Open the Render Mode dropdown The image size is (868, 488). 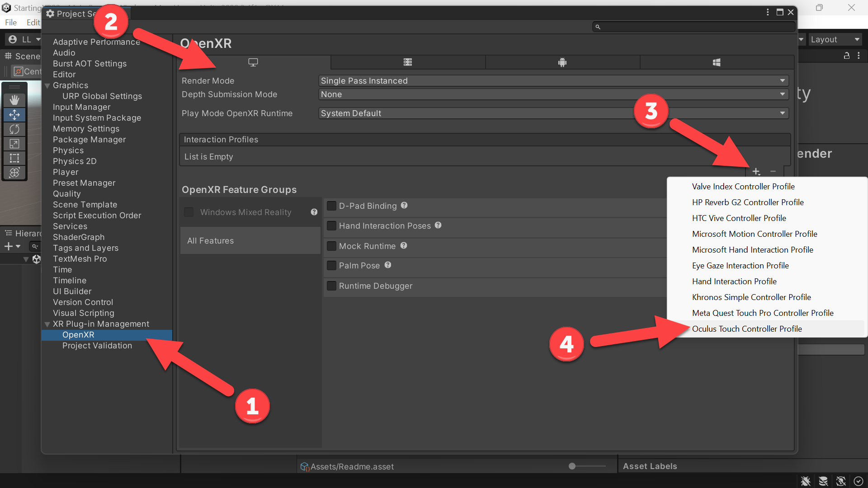coord(553,81)
